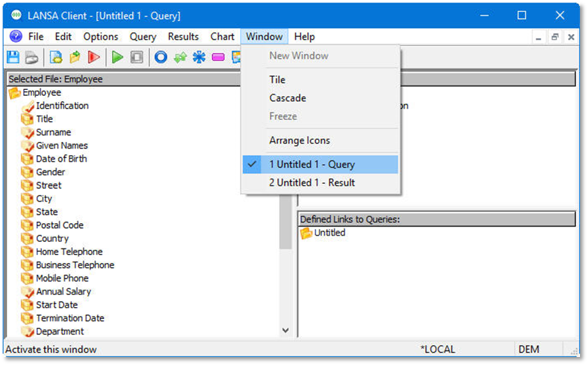
Task: Click 'Activate this window' status text
Action: tap(51, 350)
